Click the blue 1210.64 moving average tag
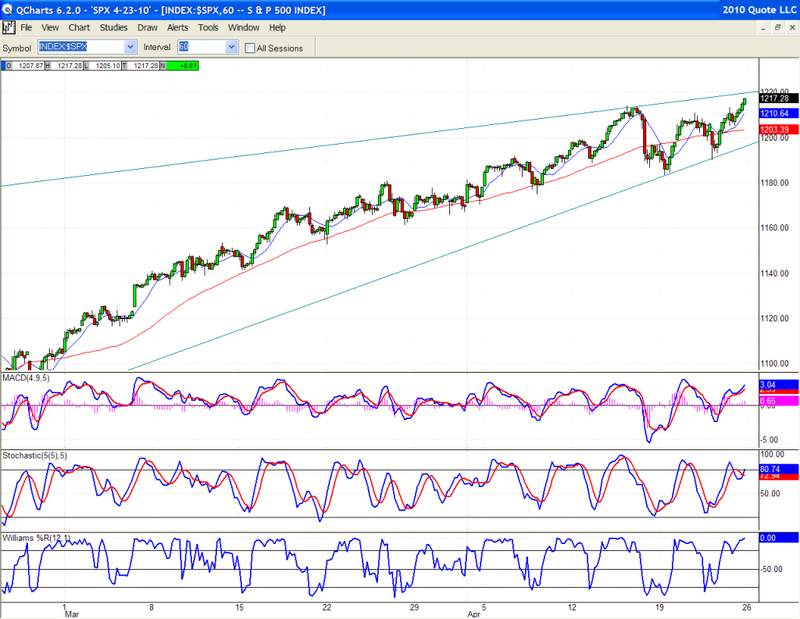The width and height of the screenshot is (800, 619). click(x=776, y=114)
